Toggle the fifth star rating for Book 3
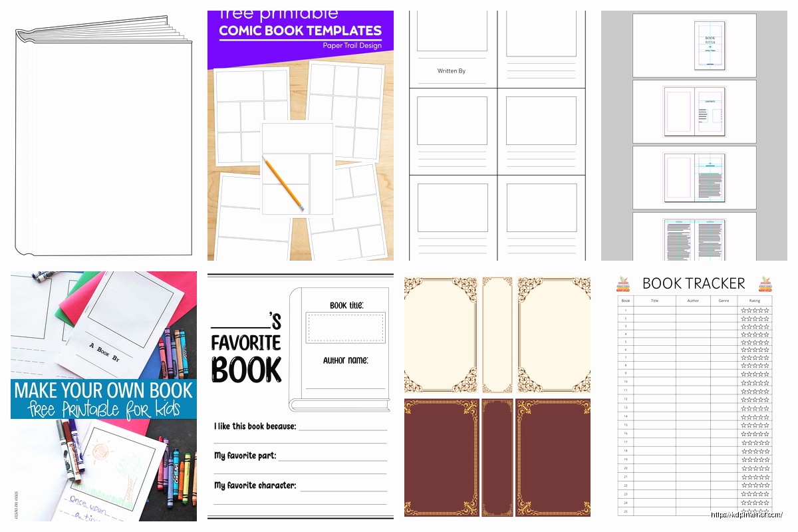 [766, 327]
